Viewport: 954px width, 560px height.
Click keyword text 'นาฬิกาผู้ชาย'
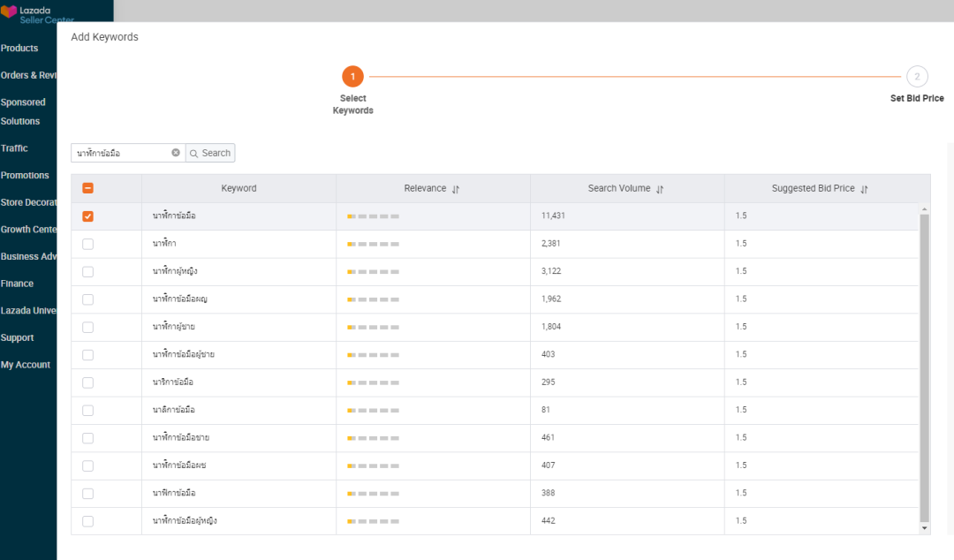pyautogui.click(x=173, y=326)
